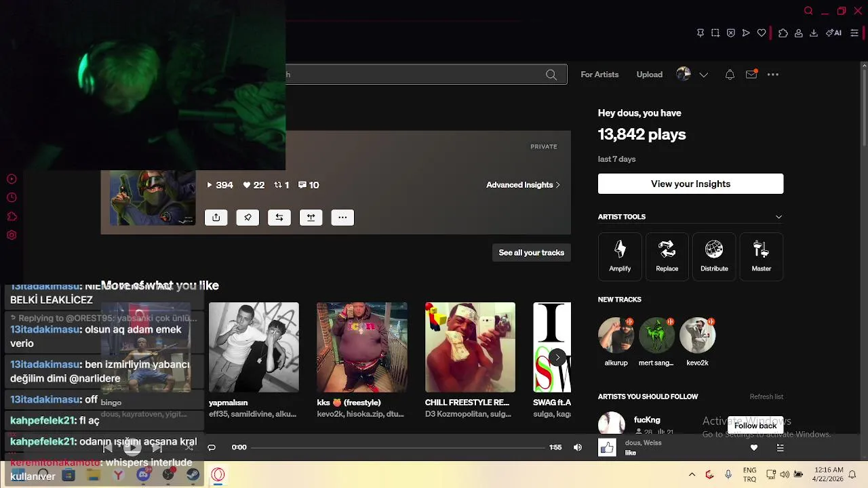This screenshot has width=868, height=488.
Task: Open Amplify artist tool
Action: point(620,256)
